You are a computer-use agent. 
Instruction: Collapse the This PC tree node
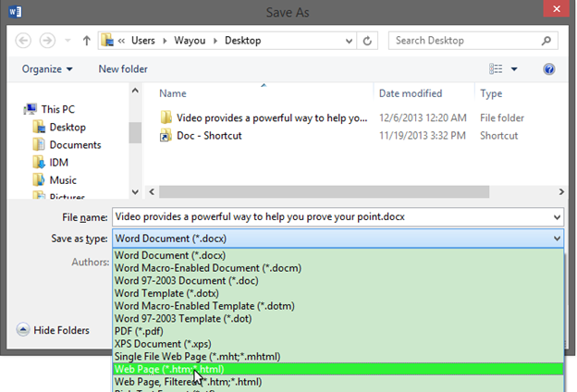(x=13, y=109)
